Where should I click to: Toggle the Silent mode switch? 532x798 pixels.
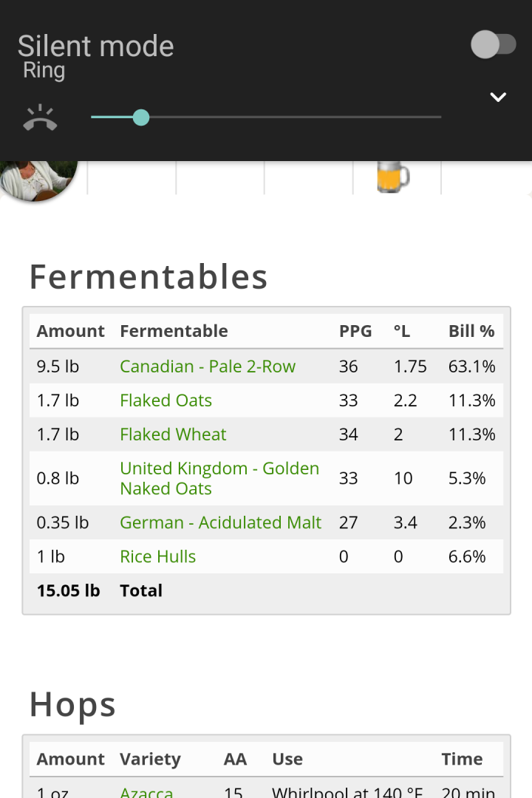(x=493, y=45)
